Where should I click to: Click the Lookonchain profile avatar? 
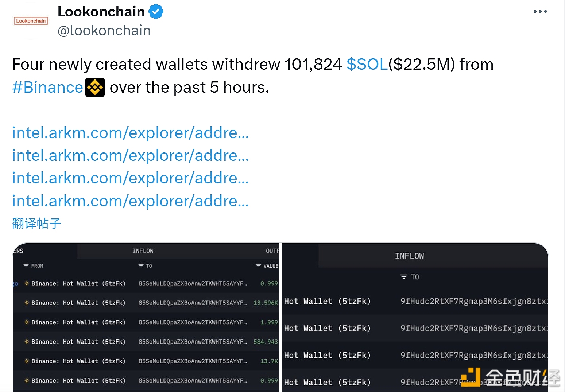coord(31,21)
